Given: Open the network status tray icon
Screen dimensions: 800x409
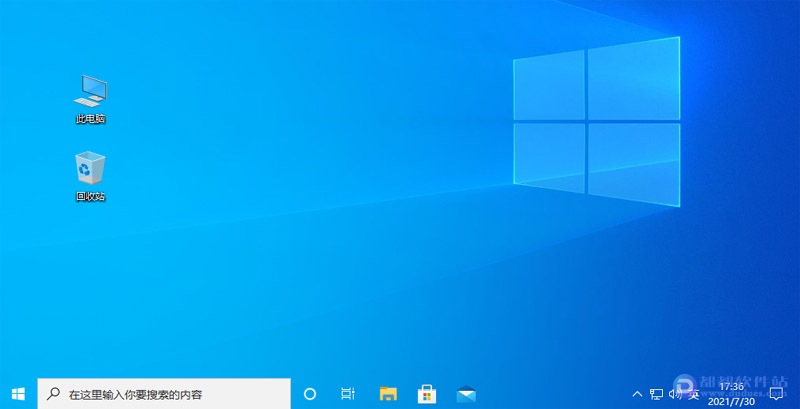Looking at the screenshot, I should (x=656, y=394).
